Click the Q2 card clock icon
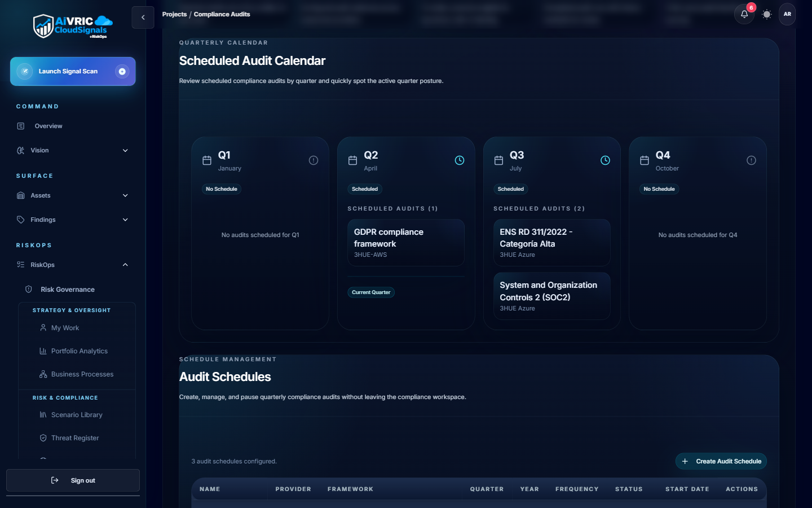 tap(460, 160)
